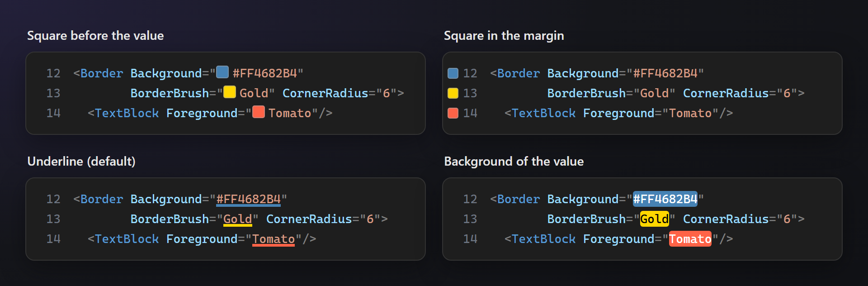868x286 pixels.
Task: Click Foreground in 'Square before the value'
Action: click(202, 113)
